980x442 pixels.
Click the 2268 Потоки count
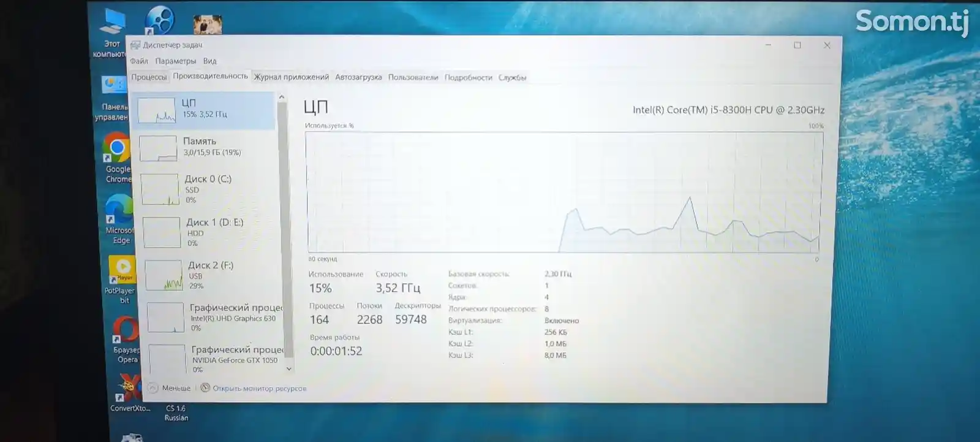tap(369, 319)
